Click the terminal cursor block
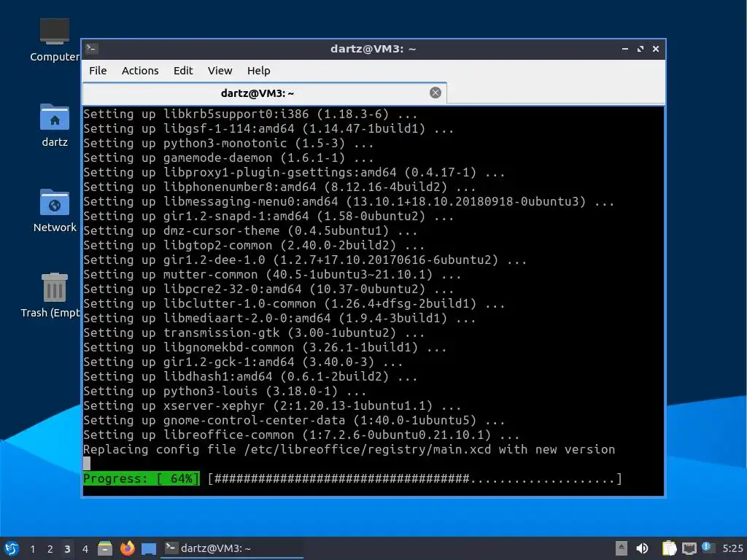Image resolution: width=747 pixels, height=560 pixels. (87, 464)
